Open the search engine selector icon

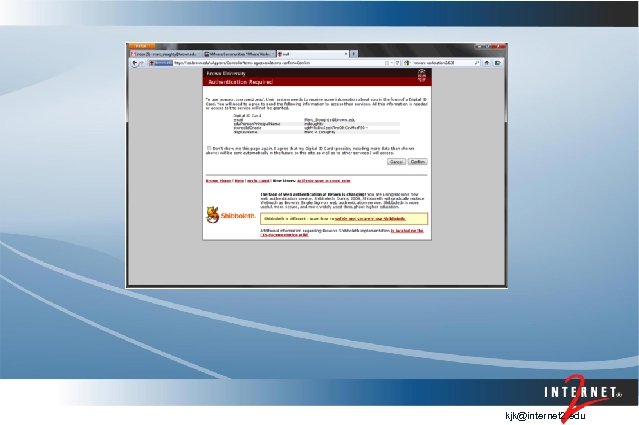pos(407,63)
